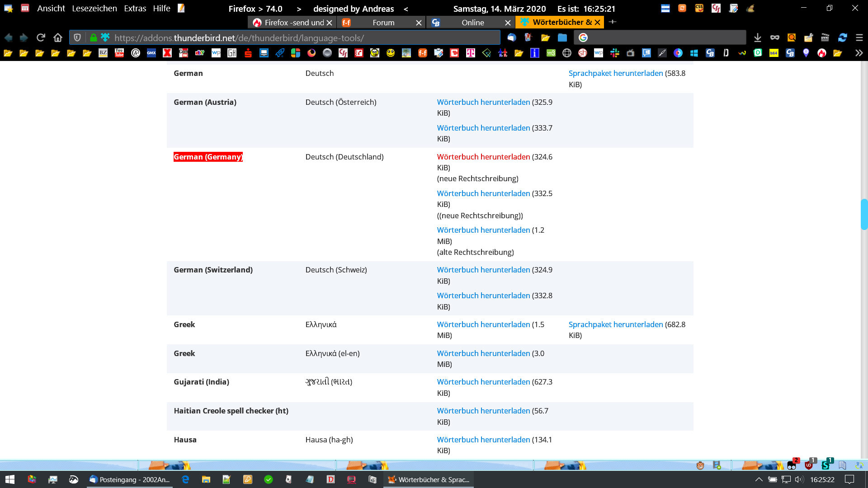Screen dimensions: 868x488
Task: Click the GMX bookmark icon
Action: coord(151,53)
